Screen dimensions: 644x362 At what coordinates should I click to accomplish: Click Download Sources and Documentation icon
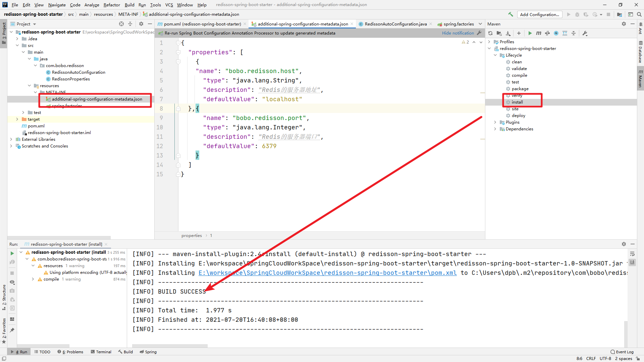click(508, 33)
